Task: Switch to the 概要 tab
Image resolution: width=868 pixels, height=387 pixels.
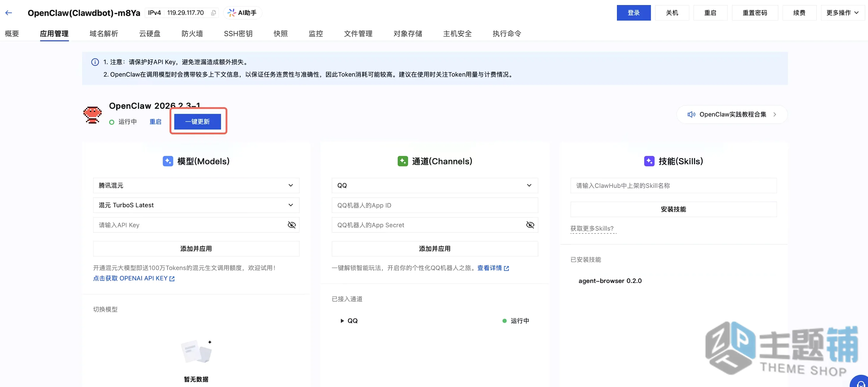Action: coord(12,34)
